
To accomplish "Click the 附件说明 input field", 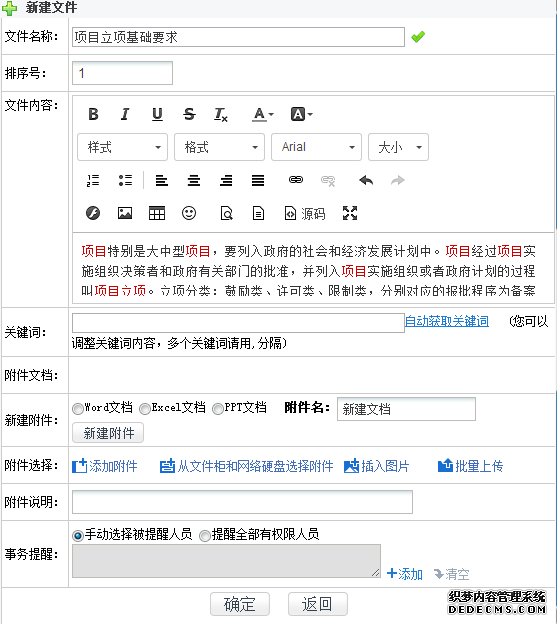I will pyautogui.click(x=242, y=502).
